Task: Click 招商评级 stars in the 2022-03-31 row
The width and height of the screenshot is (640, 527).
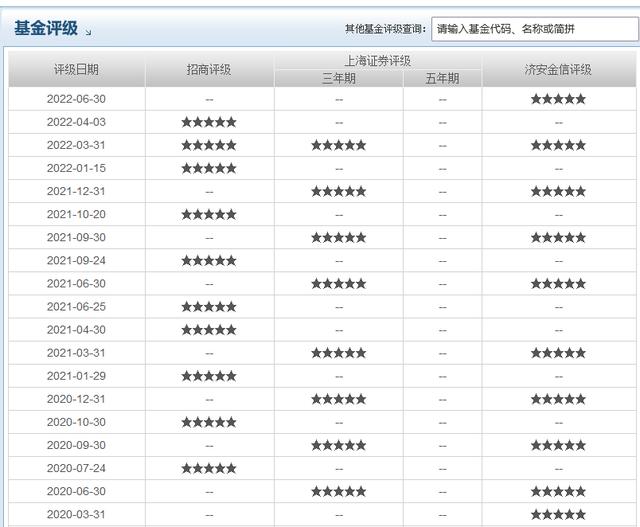Action: pyautogui.click(x=209, y=145)
